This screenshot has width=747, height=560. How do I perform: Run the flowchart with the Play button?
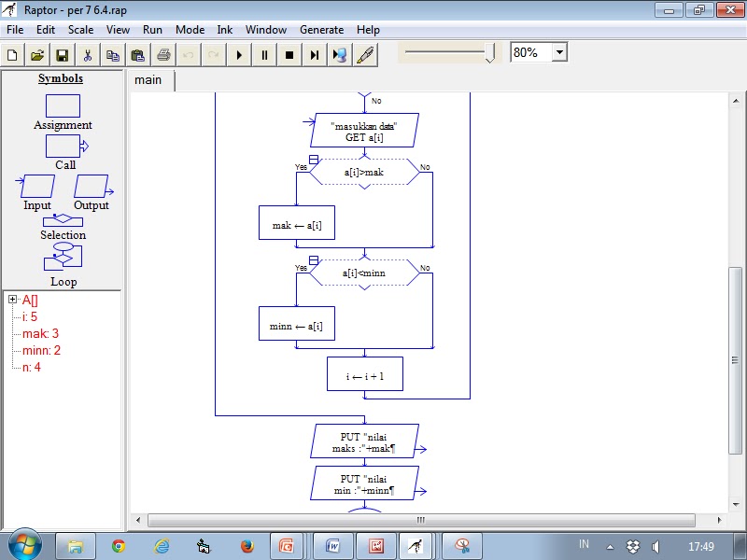point(239,55)
